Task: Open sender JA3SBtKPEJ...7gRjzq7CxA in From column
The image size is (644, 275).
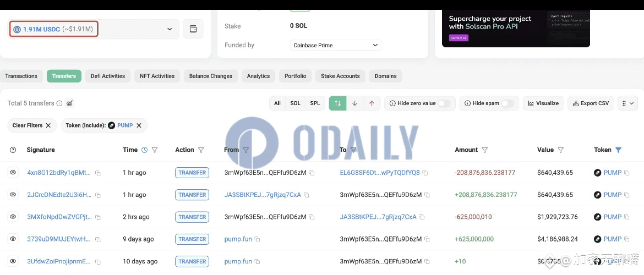Action: coord(263,195)
